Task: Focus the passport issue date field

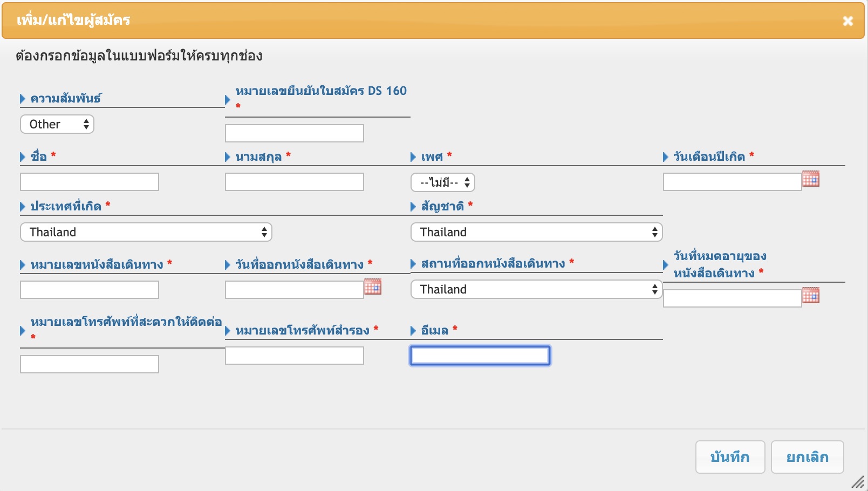Action: point(295,290)
